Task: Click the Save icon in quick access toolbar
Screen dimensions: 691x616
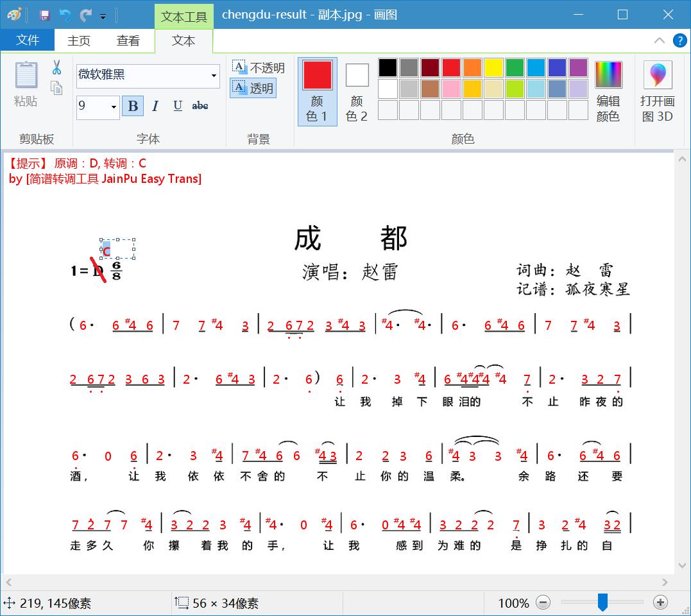Action: (x=44, y=14)
